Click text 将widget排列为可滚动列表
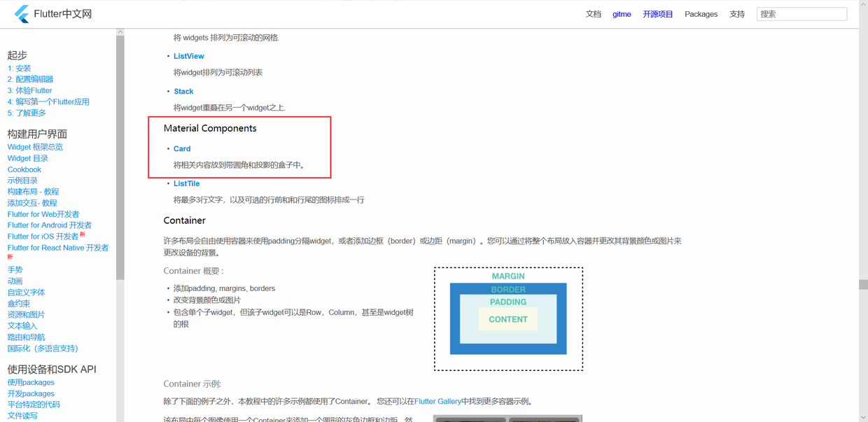The image size is (868, 422). click(218, 72)
